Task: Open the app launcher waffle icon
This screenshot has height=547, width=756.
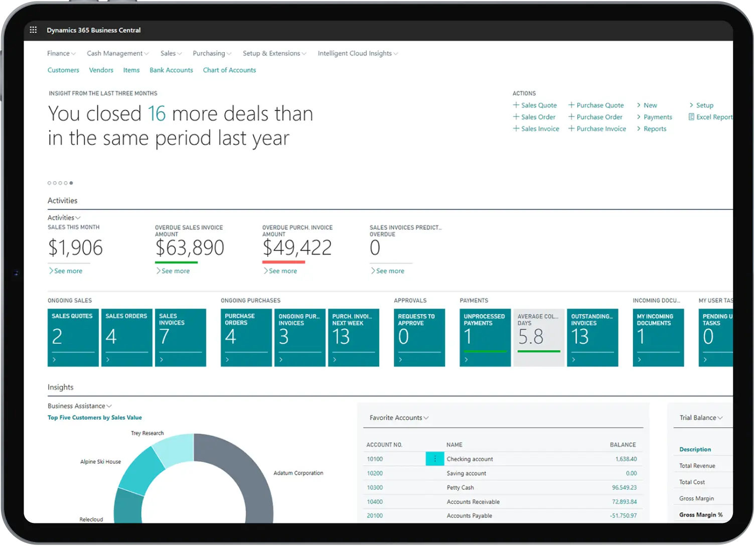Action: [x=33, y=30]
